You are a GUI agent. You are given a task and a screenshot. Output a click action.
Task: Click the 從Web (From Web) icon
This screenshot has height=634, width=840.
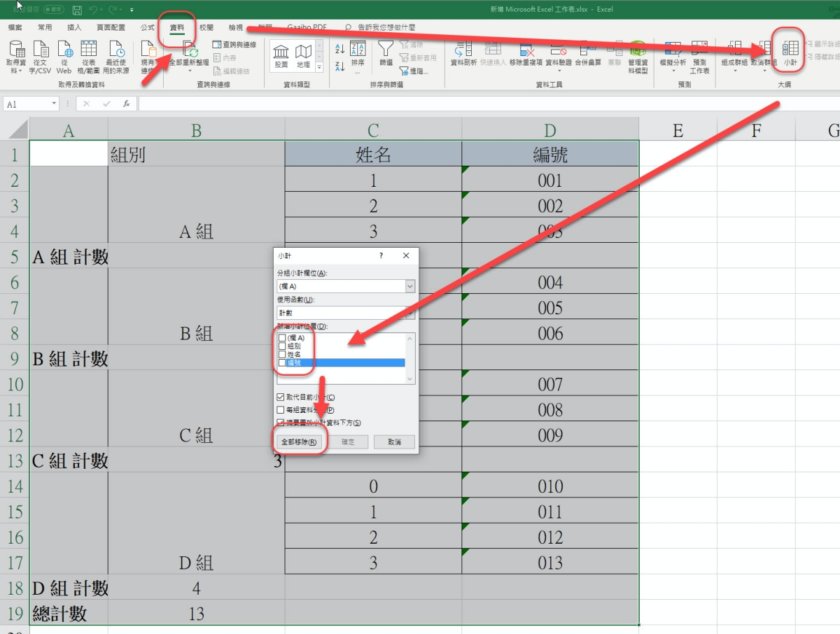pos(64,56)
